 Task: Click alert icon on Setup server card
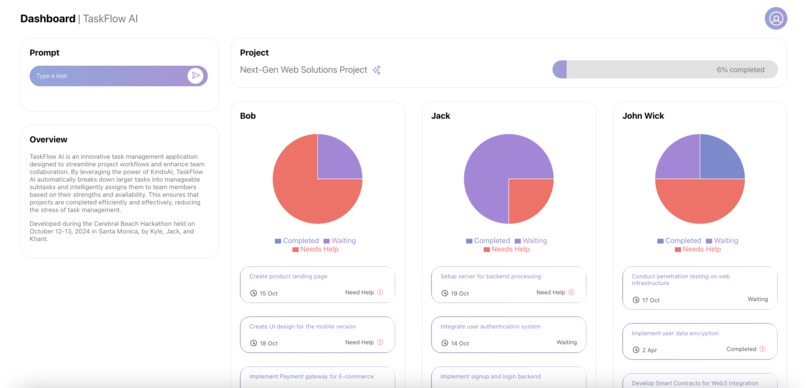(x=572, y=292)
